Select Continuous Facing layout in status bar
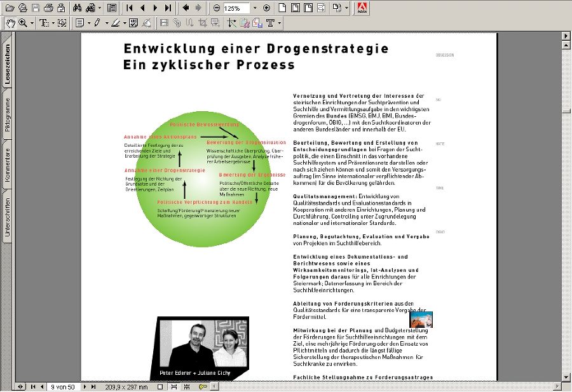This screenshot has height=392, width=572. pyautogui.click(x=187, y=386)
